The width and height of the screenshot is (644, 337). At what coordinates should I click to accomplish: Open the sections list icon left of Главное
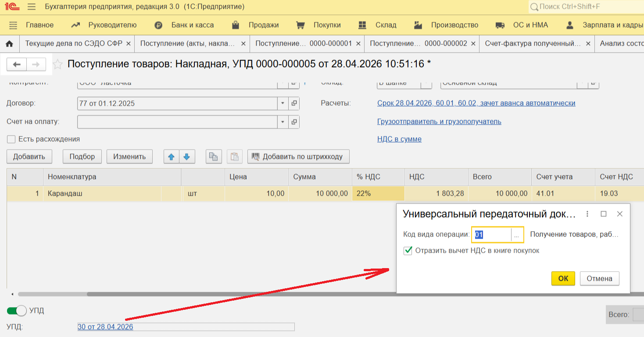pos(13,25)
